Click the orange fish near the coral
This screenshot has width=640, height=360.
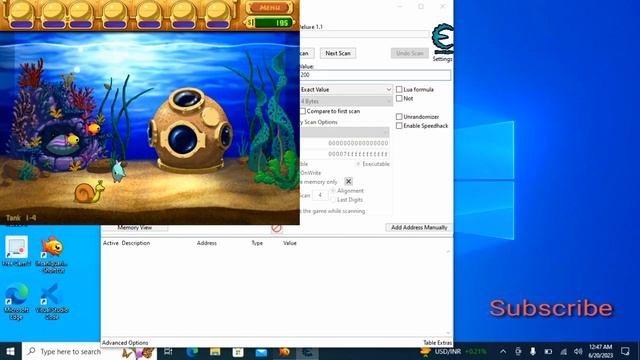pyautogui.click(x=93, y=129)
